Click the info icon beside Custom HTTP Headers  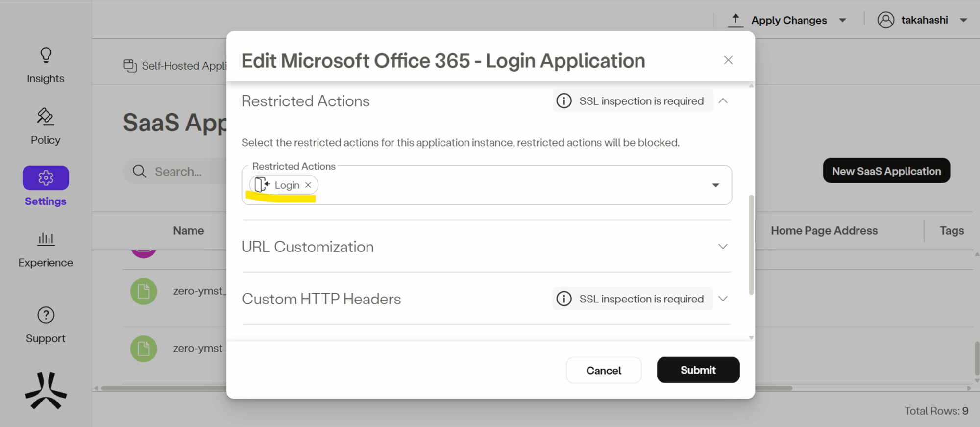(564, 299)
